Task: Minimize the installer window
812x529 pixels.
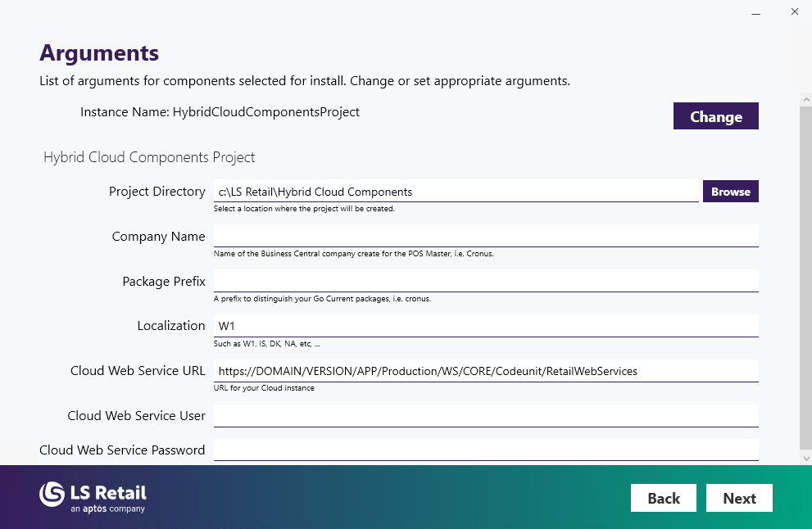Action: pyautogui.click(x=754, y=12)
